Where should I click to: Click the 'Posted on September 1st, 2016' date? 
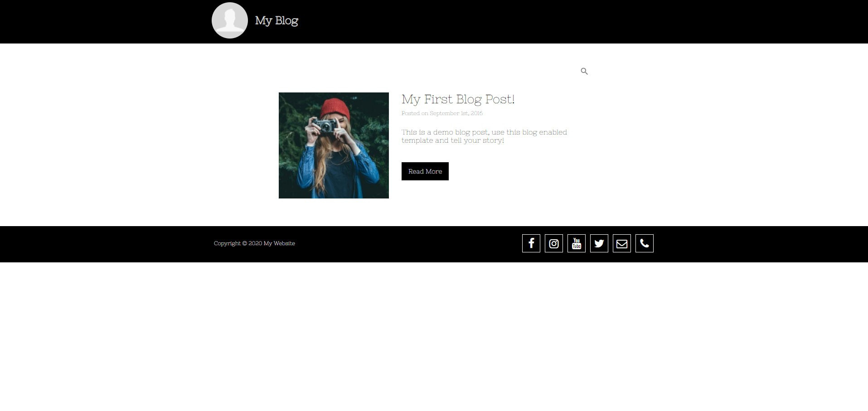point(442,113)
